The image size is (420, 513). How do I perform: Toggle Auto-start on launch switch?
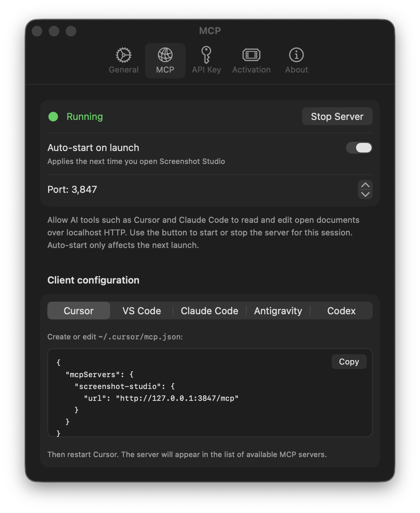click(x=359, y=148)
